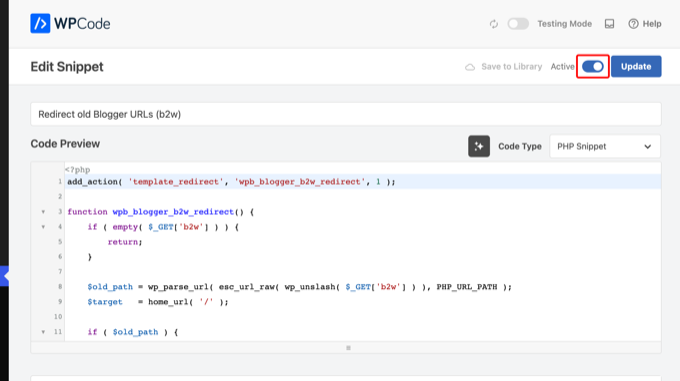Click the Update button

(x=636, y=66)
